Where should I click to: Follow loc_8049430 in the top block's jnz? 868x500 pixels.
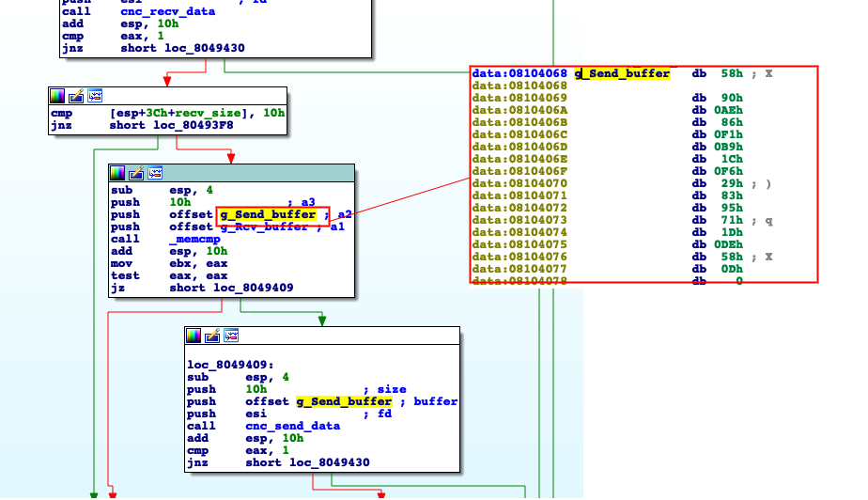pyautogui.click(x=204, y=48)
